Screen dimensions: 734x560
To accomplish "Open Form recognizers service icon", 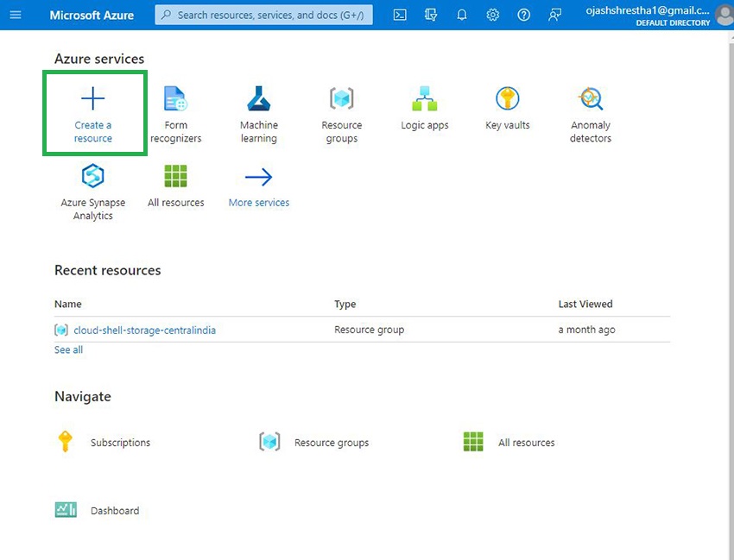I will 175,98.
